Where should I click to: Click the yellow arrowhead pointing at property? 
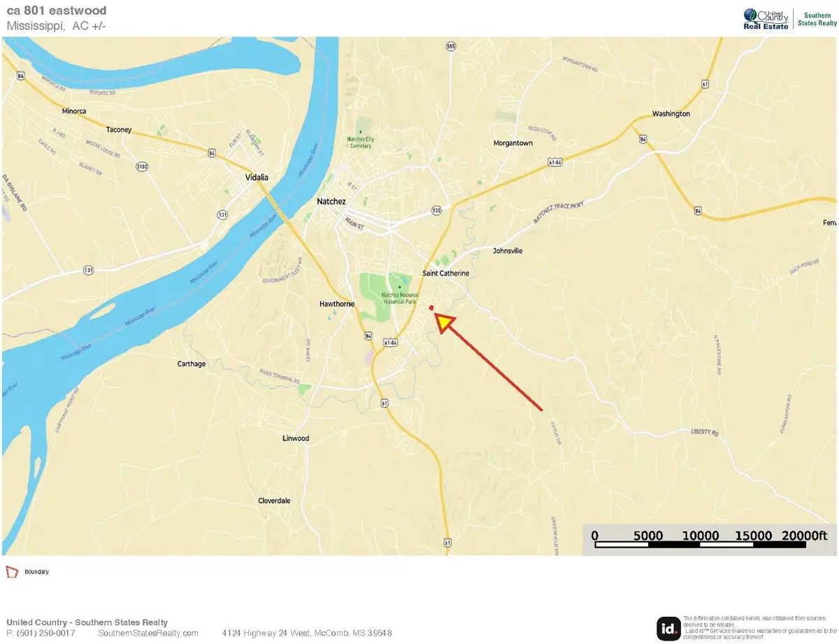[445, 322]
